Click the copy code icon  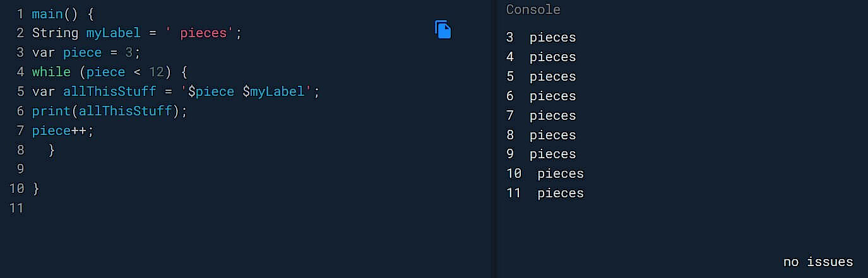tap(443, 30)
